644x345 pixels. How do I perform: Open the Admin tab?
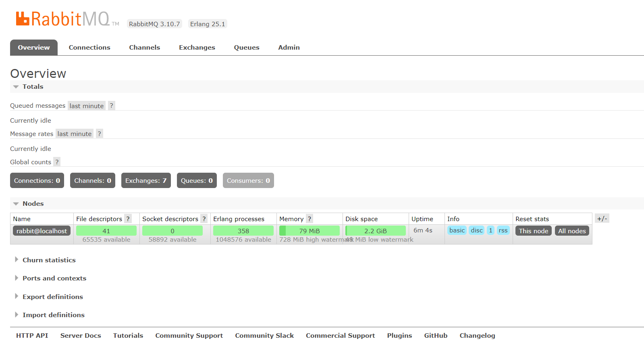(x=289, y=47)
